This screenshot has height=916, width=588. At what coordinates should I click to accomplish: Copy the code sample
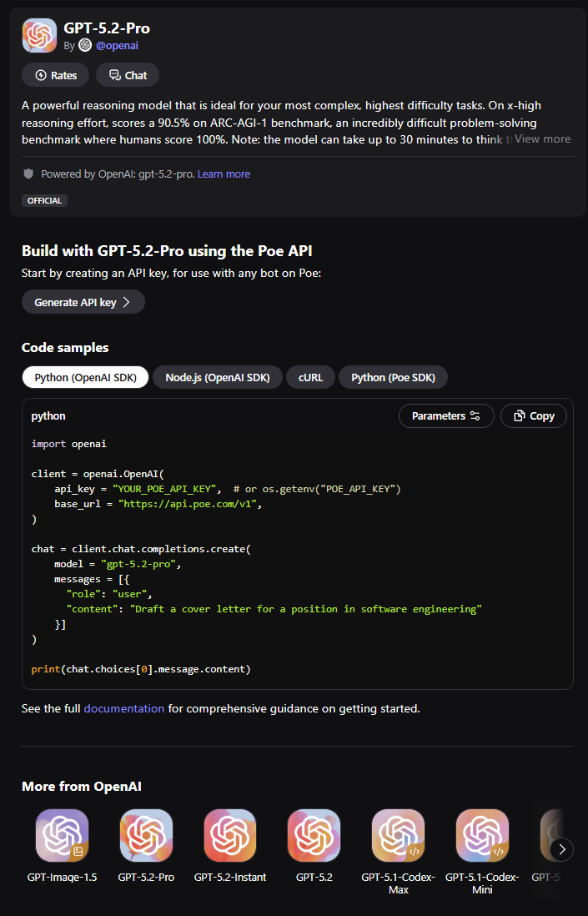tap(534, 416)
